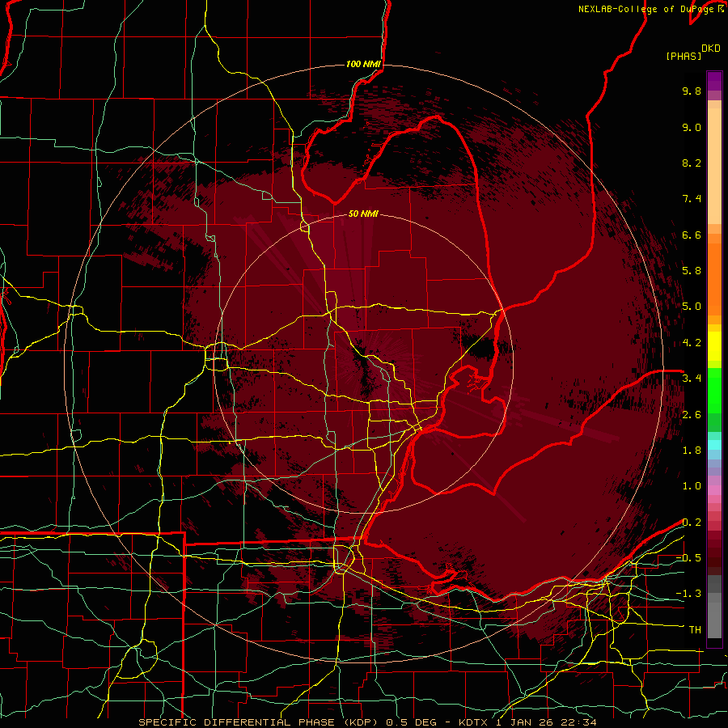Viewport: 728px width, 728px height.
Task: Click the 8.2 scale value
Action: tap(692, 163)
